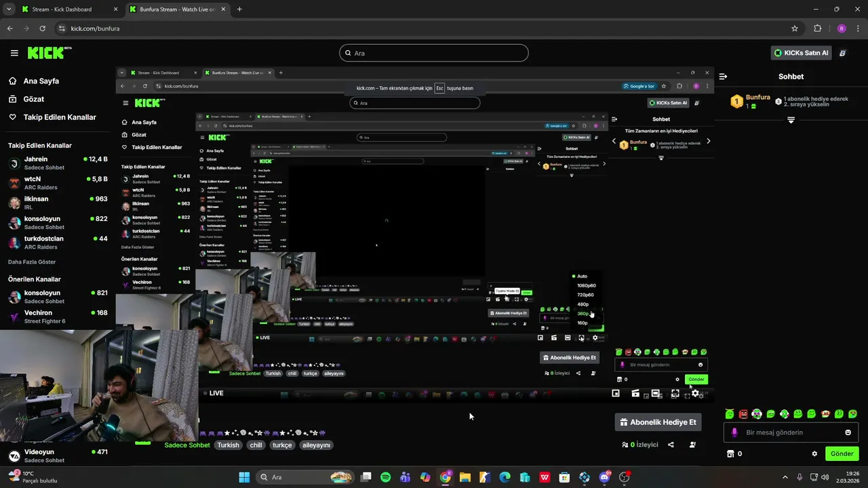Show hidden system tray icons chevron
Screen dimensions: 868x488
785,477
